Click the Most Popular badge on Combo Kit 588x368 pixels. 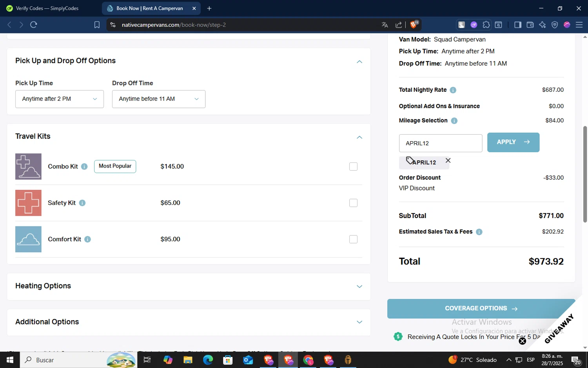(x=115, y=166)
